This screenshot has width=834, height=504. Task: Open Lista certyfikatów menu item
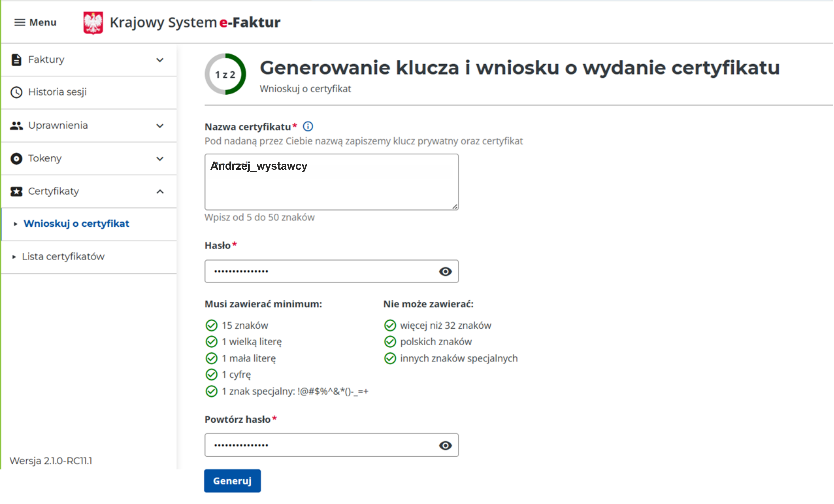(63, 256)
